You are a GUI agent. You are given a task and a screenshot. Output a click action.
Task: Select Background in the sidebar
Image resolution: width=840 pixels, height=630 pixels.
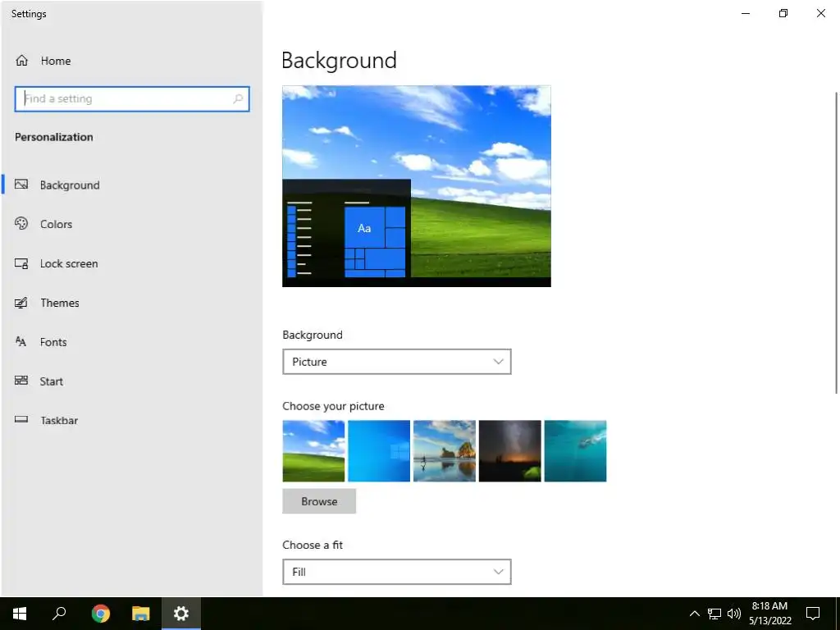tap(132, 185)
